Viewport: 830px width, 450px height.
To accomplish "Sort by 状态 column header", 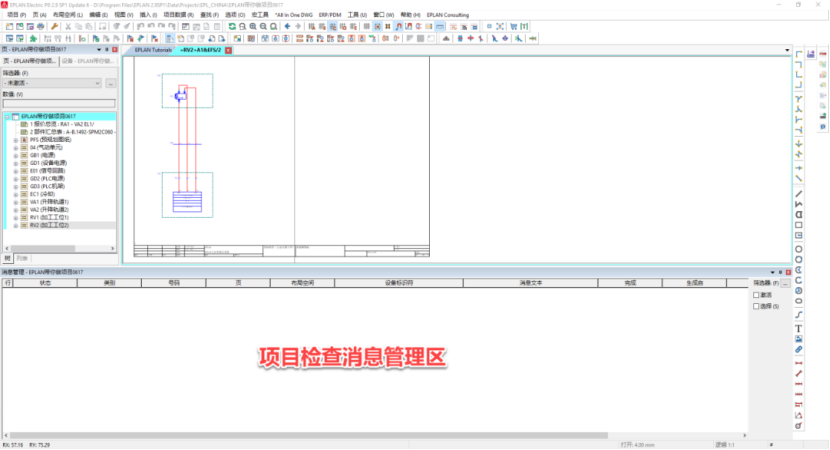I will pos(45,283).
